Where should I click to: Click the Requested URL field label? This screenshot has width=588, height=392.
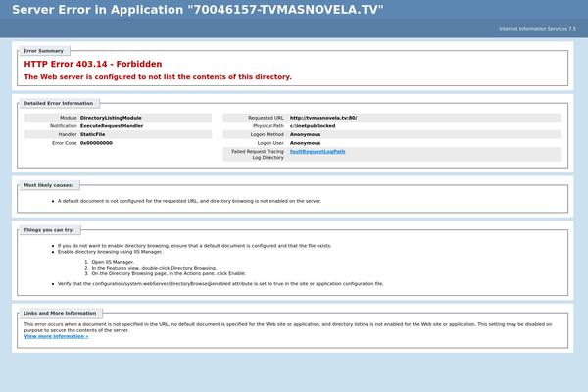(x=266, y=118)
